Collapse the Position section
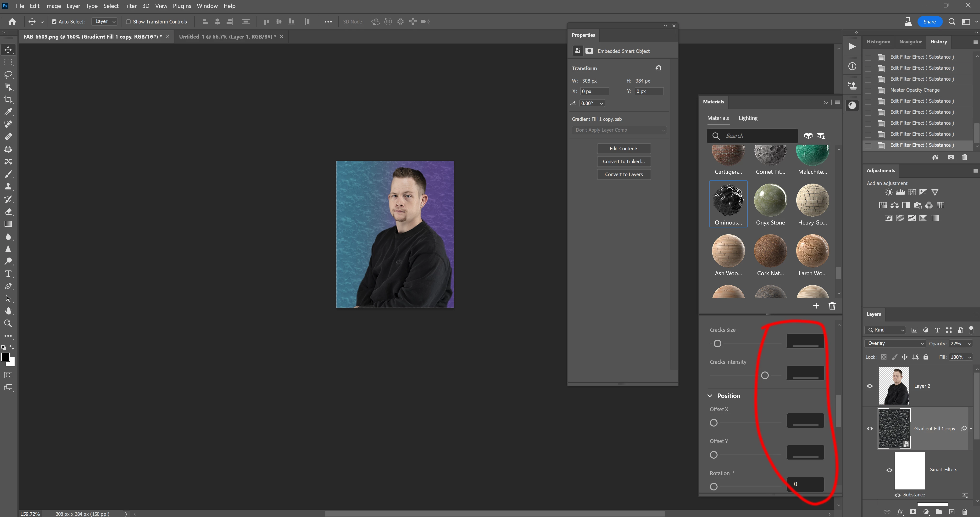 coord(710,396)
